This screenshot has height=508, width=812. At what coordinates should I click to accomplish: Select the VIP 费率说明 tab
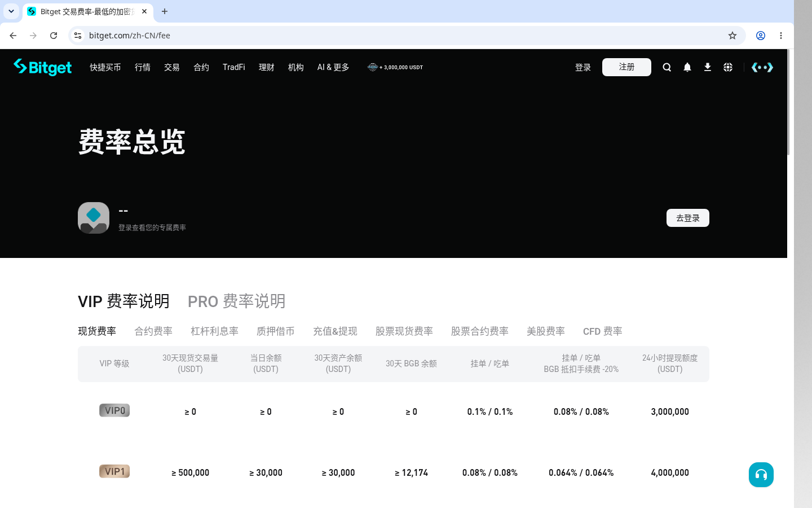tap(123, 301)
